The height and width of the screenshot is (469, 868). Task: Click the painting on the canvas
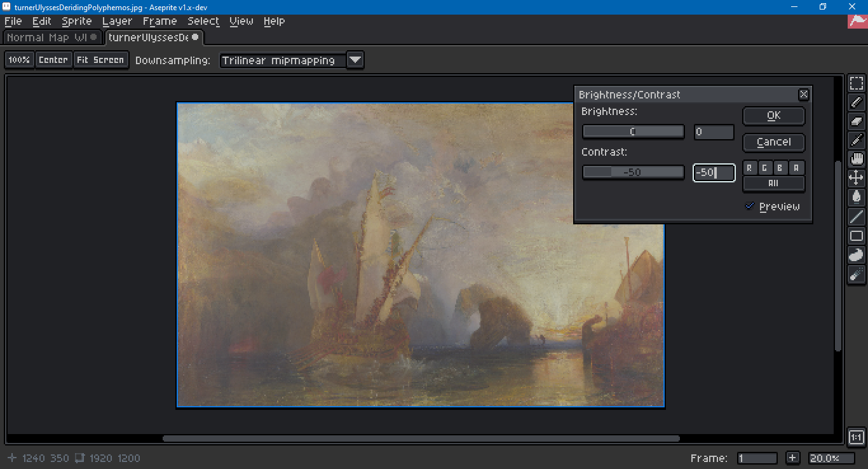[420, 255]
